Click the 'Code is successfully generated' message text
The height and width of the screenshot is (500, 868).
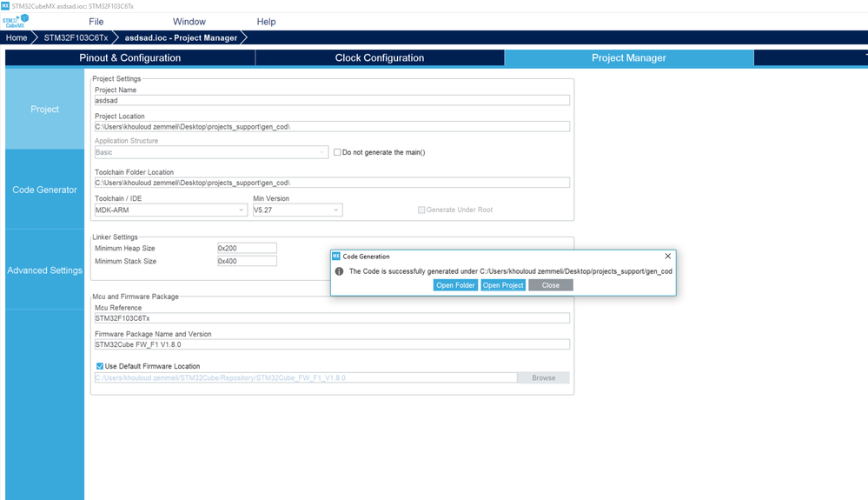click(x=510, y=271)
